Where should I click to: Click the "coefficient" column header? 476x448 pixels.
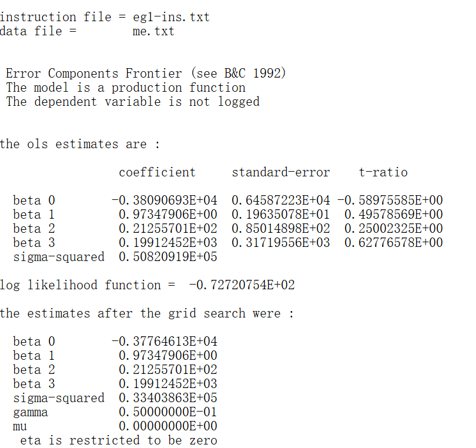[x=157, y=172]
